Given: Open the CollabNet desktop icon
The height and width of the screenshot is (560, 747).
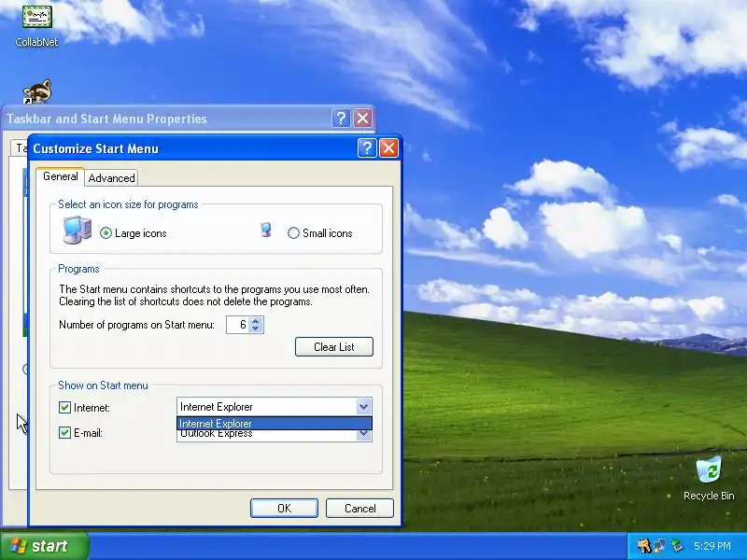Looking at the screenshot, I should 36,24.
